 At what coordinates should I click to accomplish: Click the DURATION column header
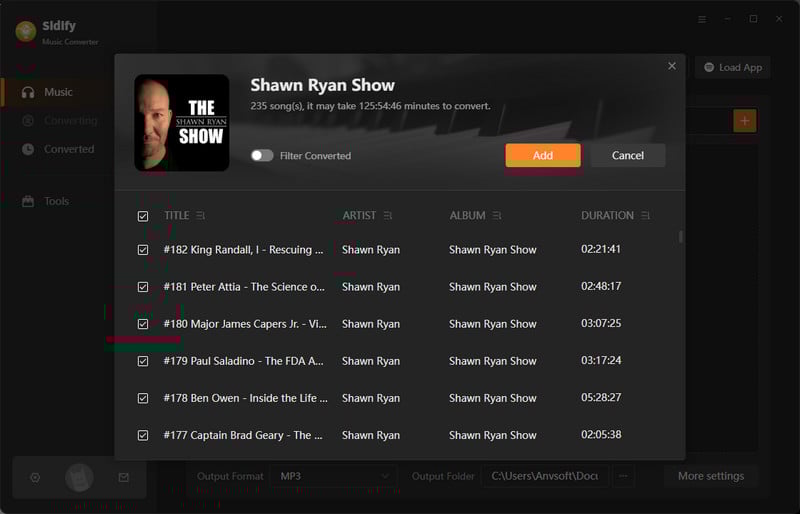pos(607,216)
